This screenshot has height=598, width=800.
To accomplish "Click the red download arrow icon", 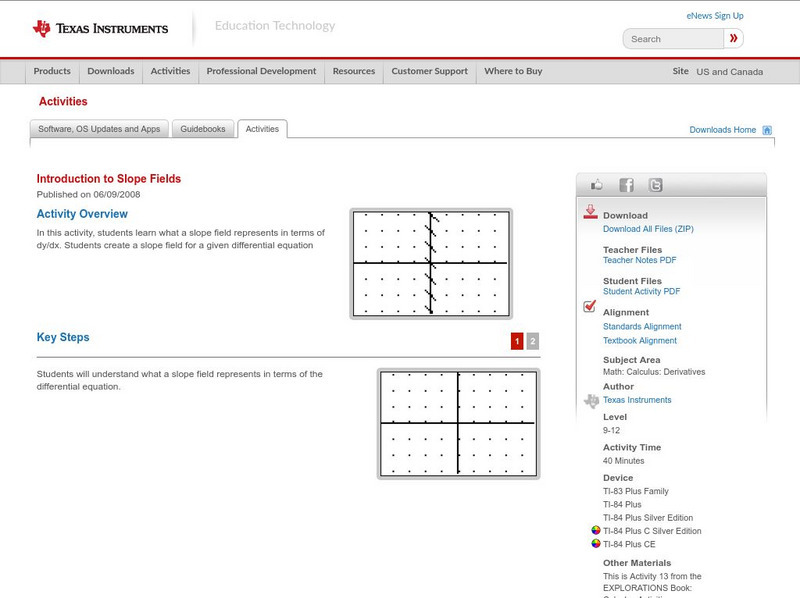I will [590, 212].
